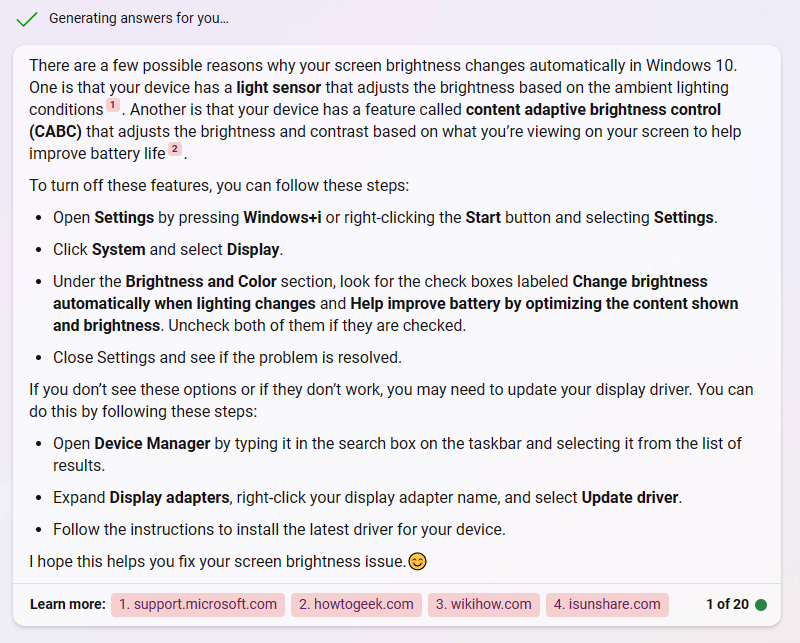Click the "Generating answers for you…" status text

pos(138,18)
